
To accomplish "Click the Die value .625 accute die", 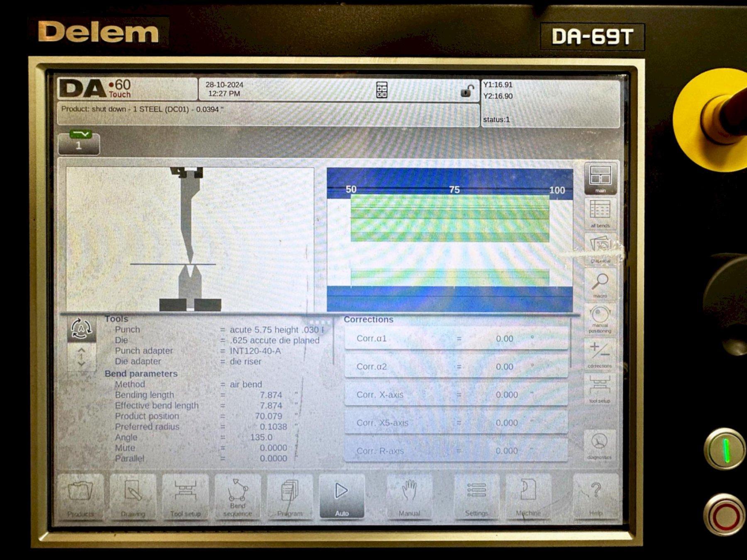I will pos(275,340).
